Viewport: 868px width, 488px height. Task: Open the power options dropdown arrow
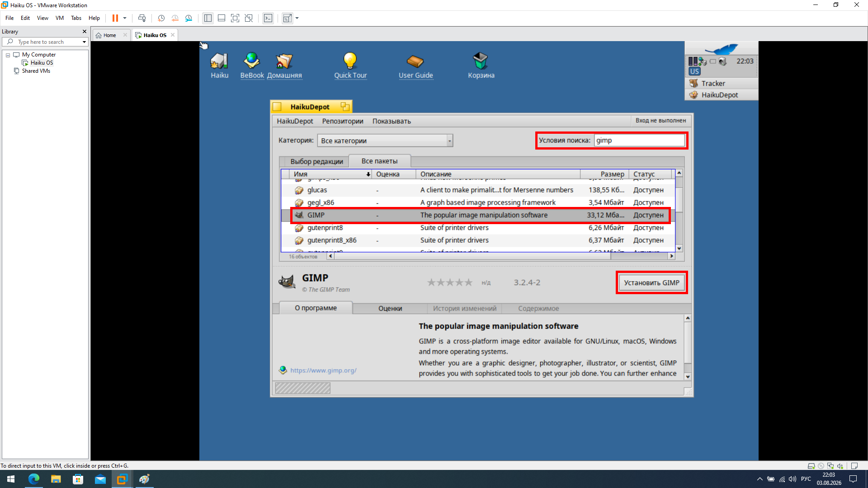[125, 18]
